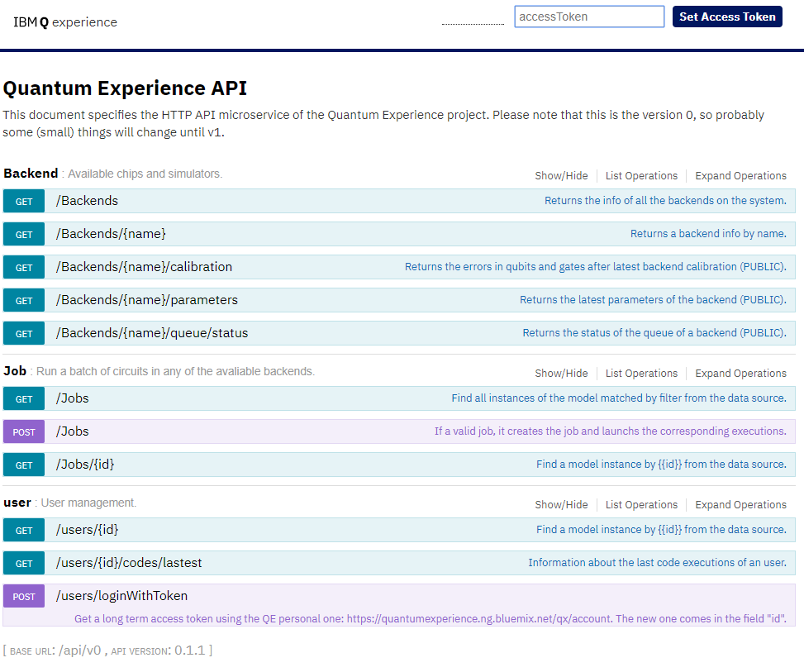This screenshot has height=672, width=804.
Task: Click the GET badge for /Backends/{name}
Action: point(24,234)
